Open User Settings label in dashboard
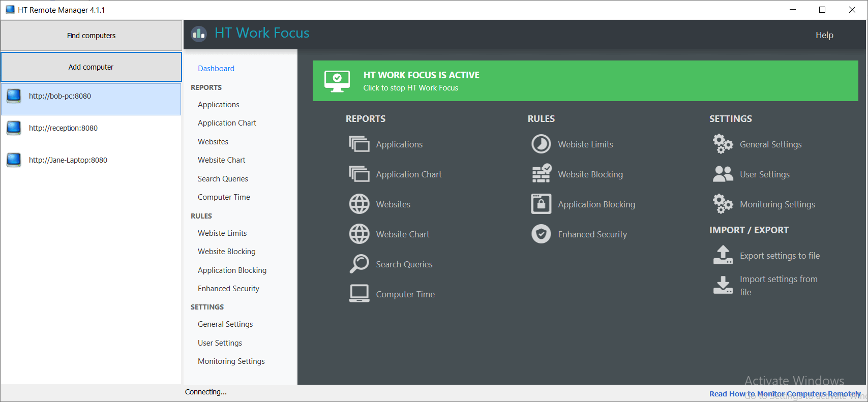 coord(765,174)
